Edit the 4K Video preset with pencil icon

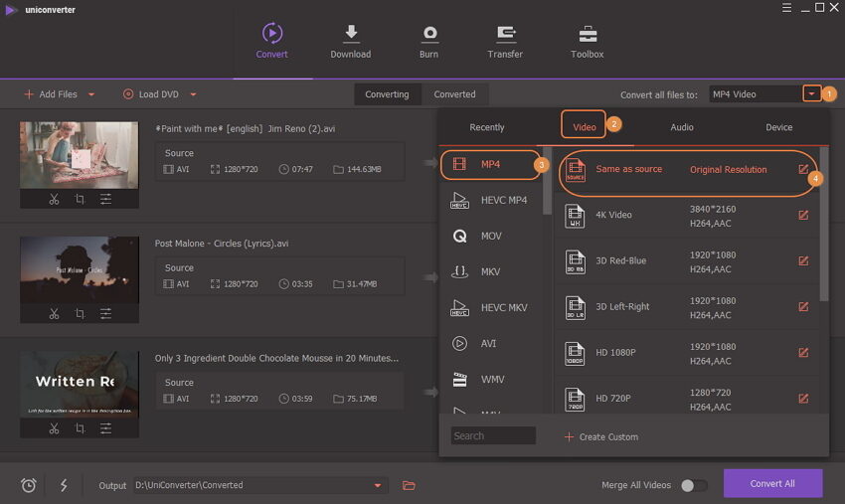(x=803, y=215)
